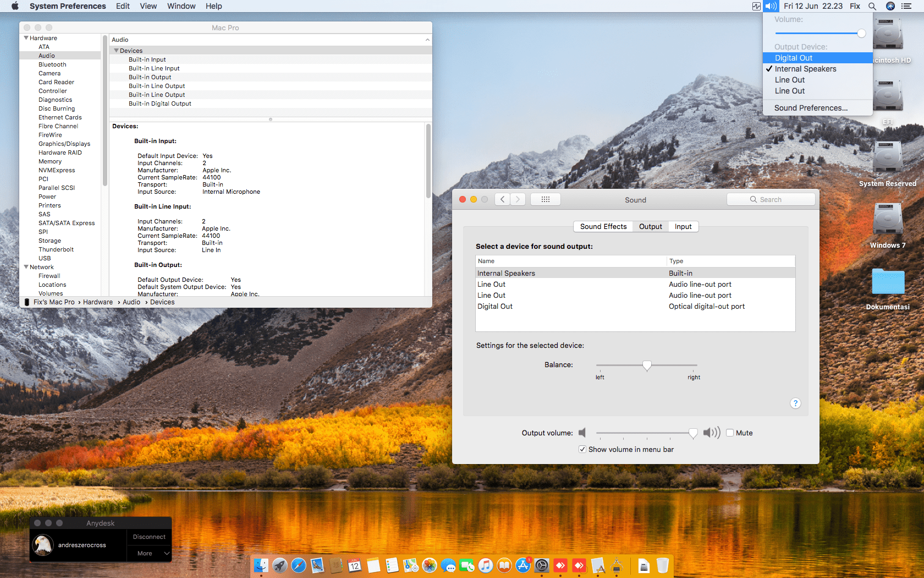Viewport: 924px width, 578px height.
Task: Disconnect the AnyDesk session
Action: tap(148, 536)
